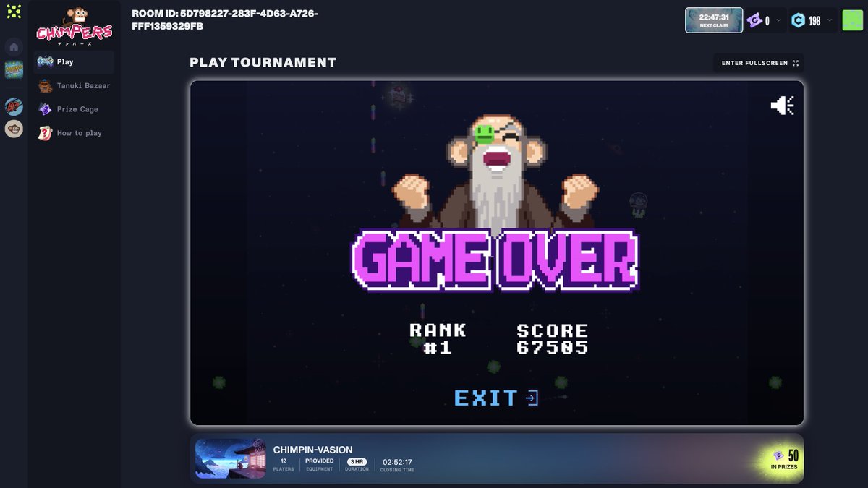Click the green platform logo icon
This screenshot has height=488, width=868.
click(x=14, y=12)
